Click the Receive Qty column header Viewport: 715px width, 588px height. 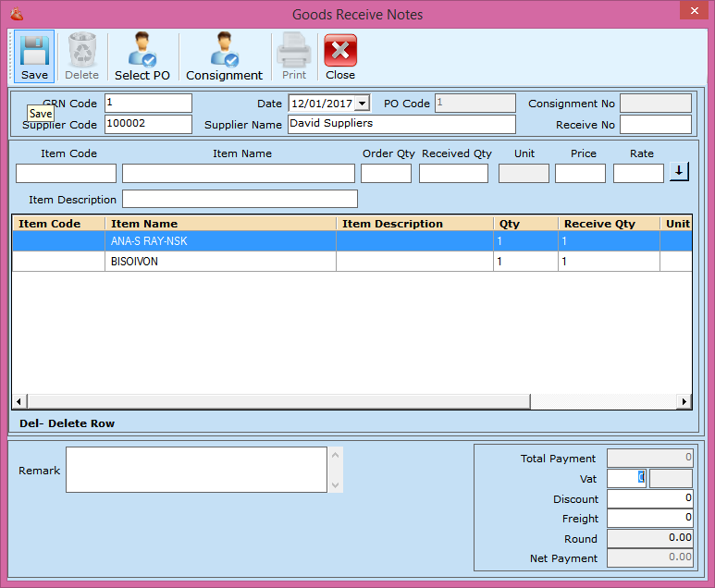coord(608,224)
